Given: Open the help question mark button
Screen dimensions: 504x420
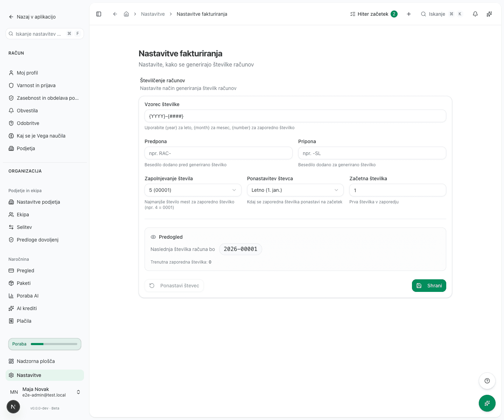Looking at the screenshot, I should (487, 381).
